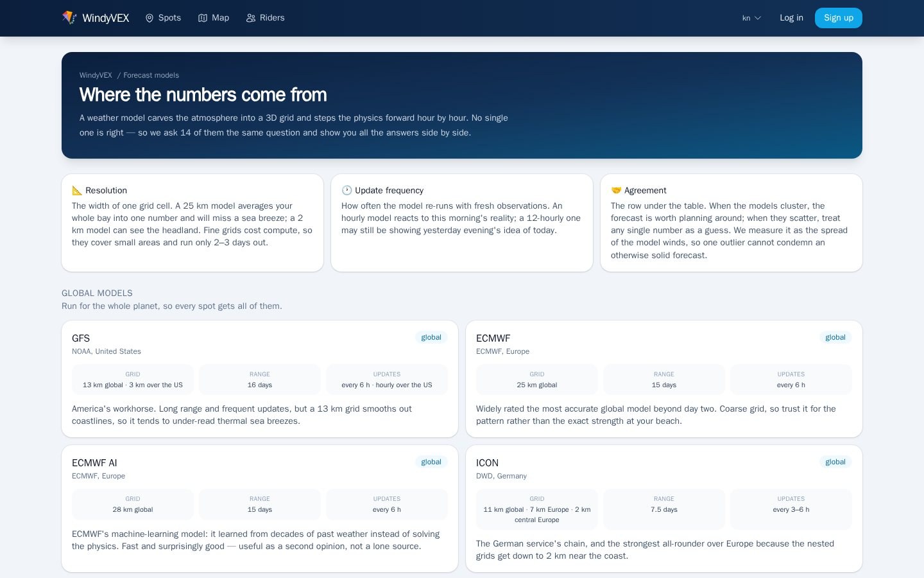Viewport: 924px width, 578px height.
Task: Go to the Riders menu item
Action: click(x=265, y=18)
